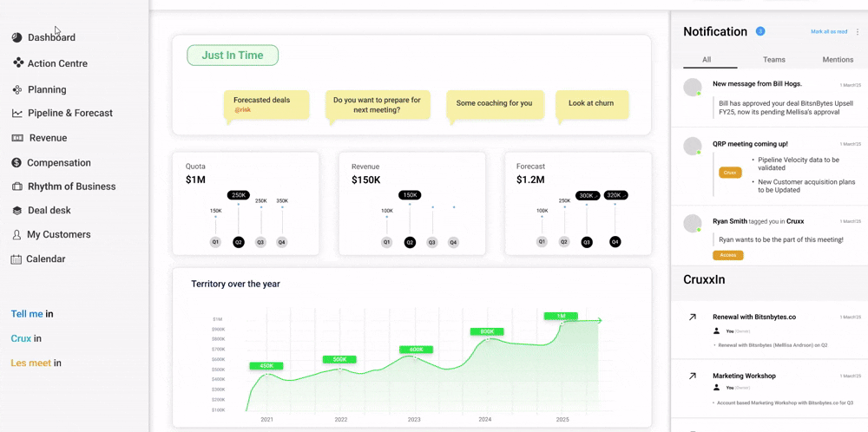Open the Forecasted deals @risk note
868x432 pixels.
coord(266,105)
